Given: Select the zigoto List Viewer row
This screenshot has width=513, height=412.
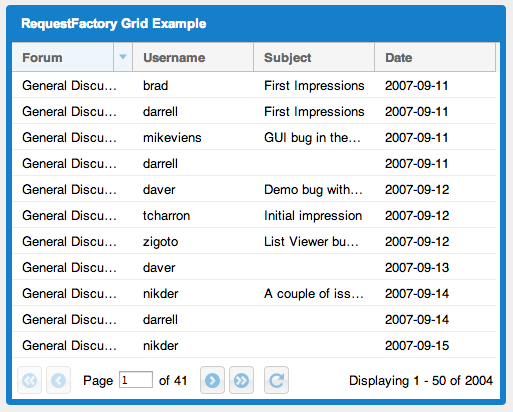Looking at the screenshot, I should pos(254,241).
